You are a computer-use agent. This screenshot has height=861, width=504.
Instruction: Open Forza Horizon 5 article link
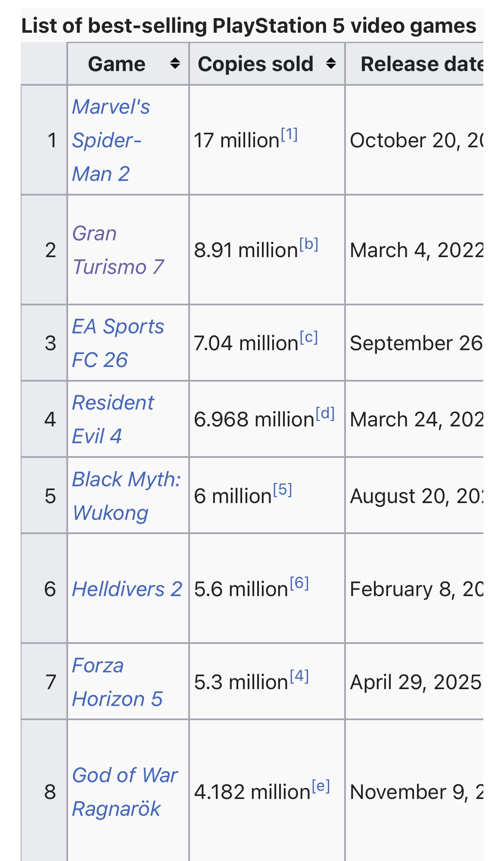click(x=117, y=682)
